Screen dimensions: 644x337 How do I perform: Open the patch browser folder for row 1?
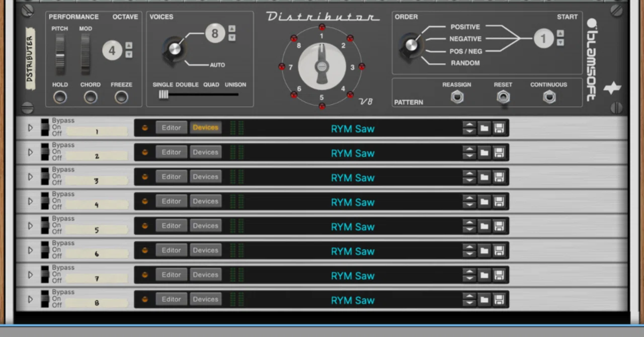(484, 128)
